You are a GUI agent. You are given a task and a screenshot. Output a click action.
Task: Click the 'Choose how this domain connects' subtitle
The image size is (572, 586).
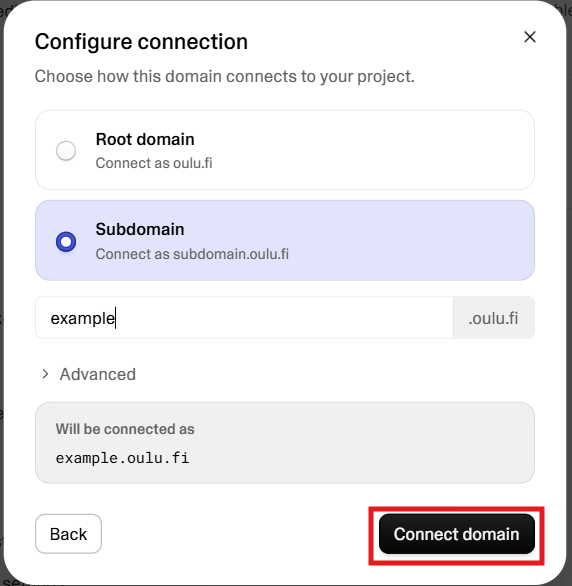[225, 76]
